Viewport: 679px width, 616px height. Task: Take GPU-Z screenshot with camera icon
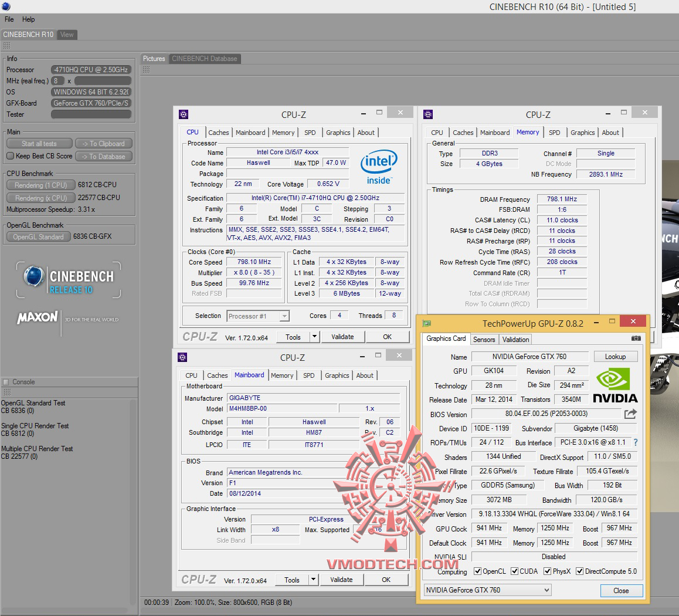636,339
